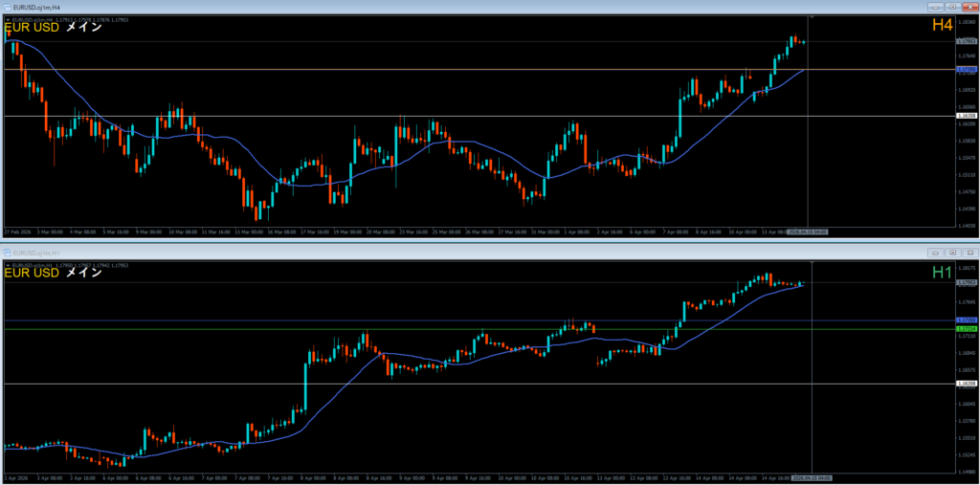
Task: Minimize the H4 chart window
Action: (935, 7)
